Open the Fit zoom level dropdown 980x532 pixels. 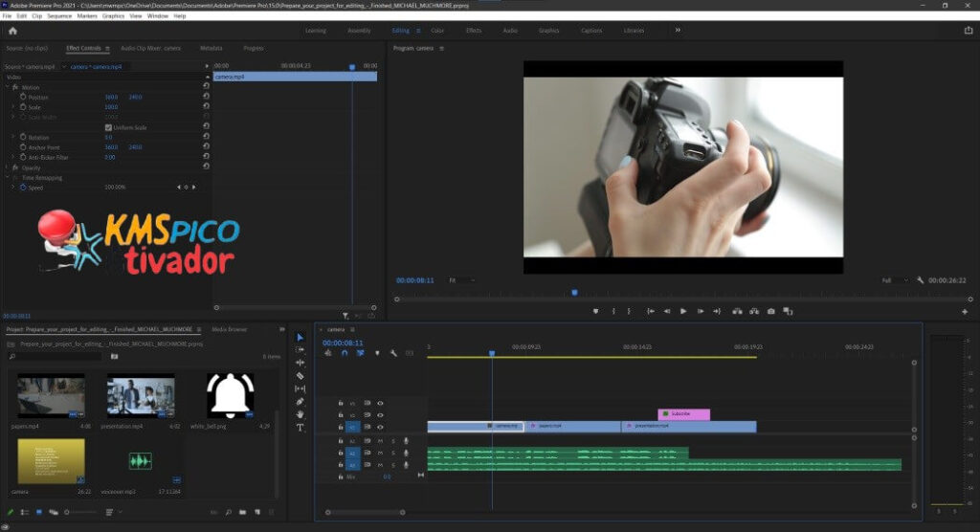[461, 280]
